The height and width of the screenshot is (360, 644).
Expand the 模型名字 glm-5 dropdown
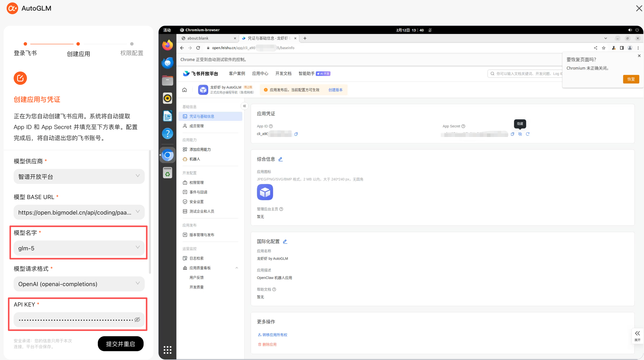79,248
